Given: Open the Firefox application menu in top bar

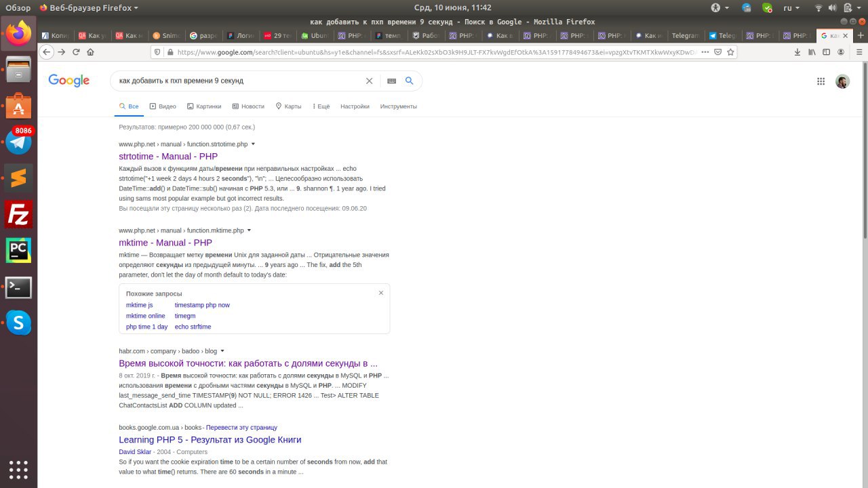Looking at the screenshot, I should [89, 8].
